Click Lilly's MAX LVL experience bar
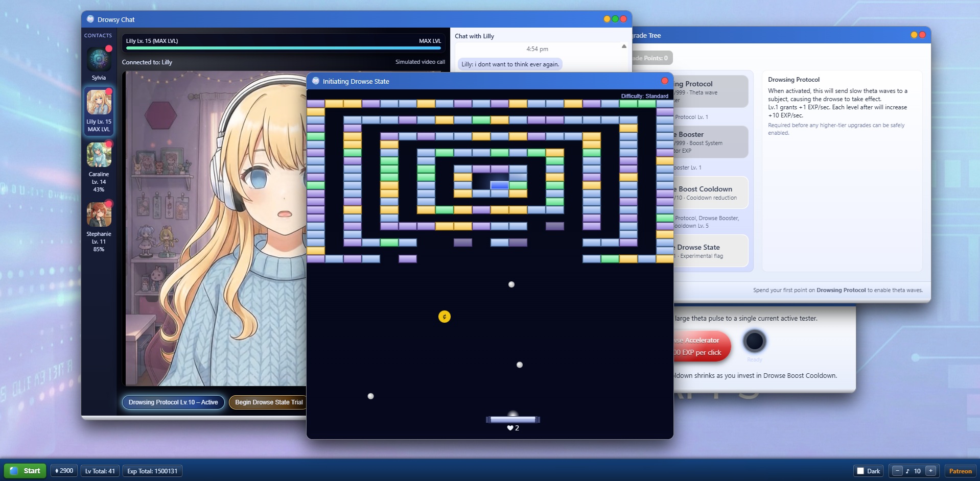980x481 pixels. (x=283, y=47)
